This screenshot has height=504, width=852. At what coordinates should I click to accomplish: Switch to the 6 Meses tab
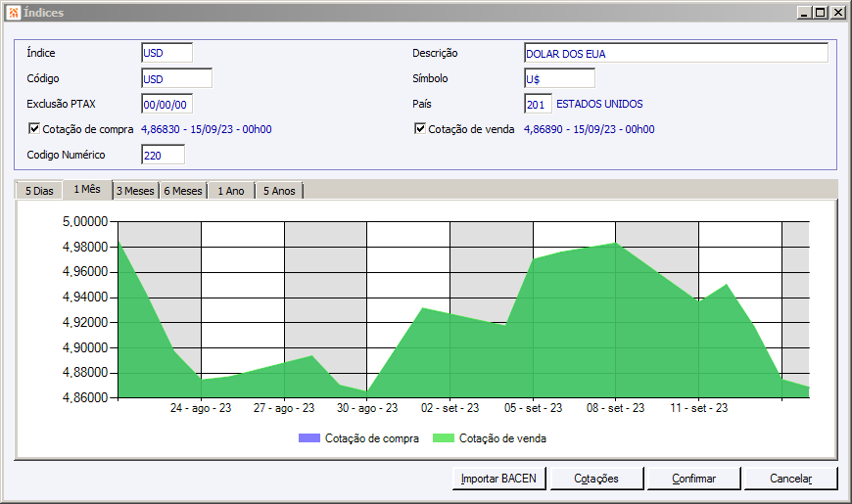tap(183, 191)
